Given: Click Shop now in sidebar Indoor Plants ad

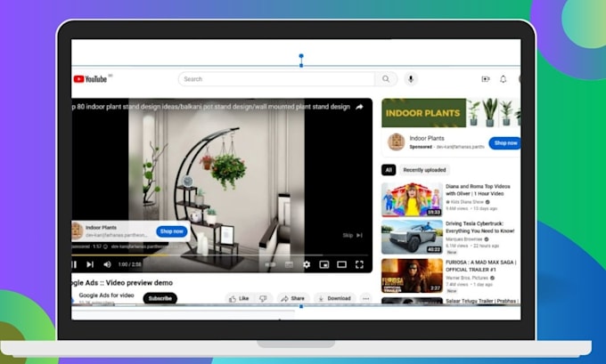Looking at the screenshot, I should tap(504, 142).
